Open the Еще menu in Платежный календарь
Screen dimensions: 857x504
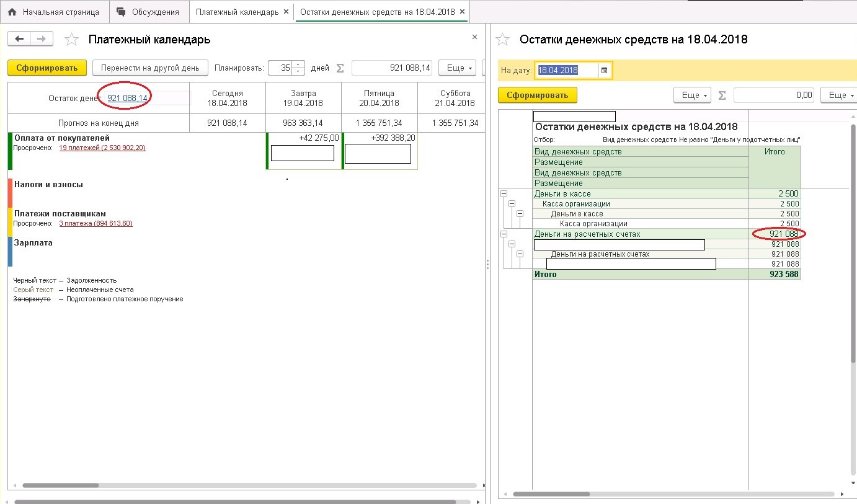[x=458, y=68]
